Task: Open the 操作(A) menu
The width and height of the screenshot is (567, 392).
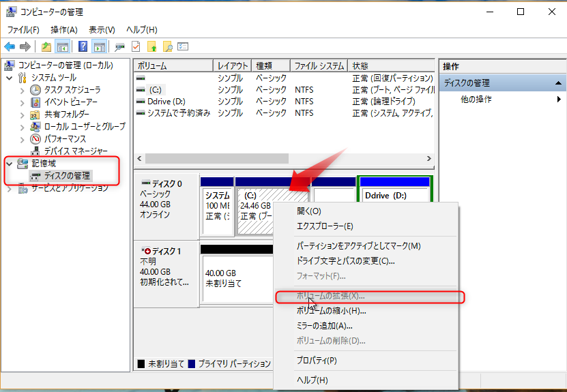Action: pyautogui.click(x=64, y=29)
